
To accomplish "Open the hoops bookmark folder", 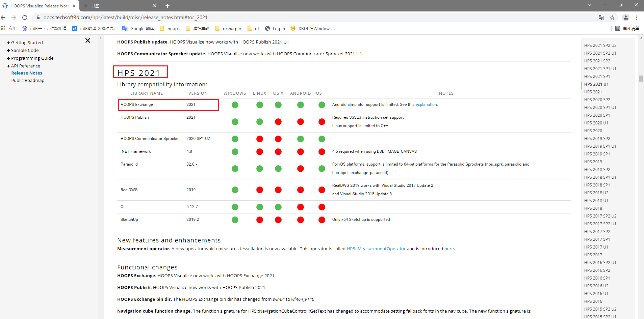I will pos(170,28).
